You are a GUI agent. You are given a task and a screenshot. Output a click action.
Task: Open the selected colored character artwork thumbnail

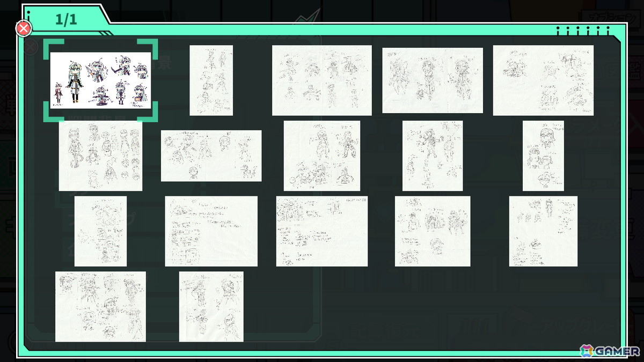coord(100,80)
